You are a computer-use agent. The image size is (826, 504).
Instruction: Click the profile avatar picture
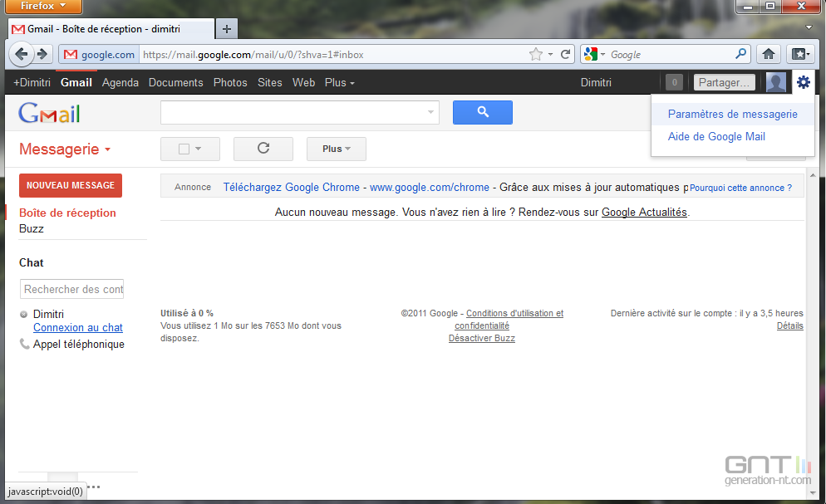(x=775, y=82)
